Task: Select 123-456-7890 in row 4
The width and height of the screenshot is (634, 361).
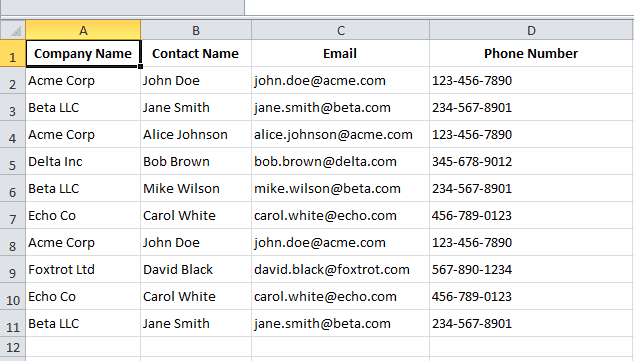Action: [532, 135]
